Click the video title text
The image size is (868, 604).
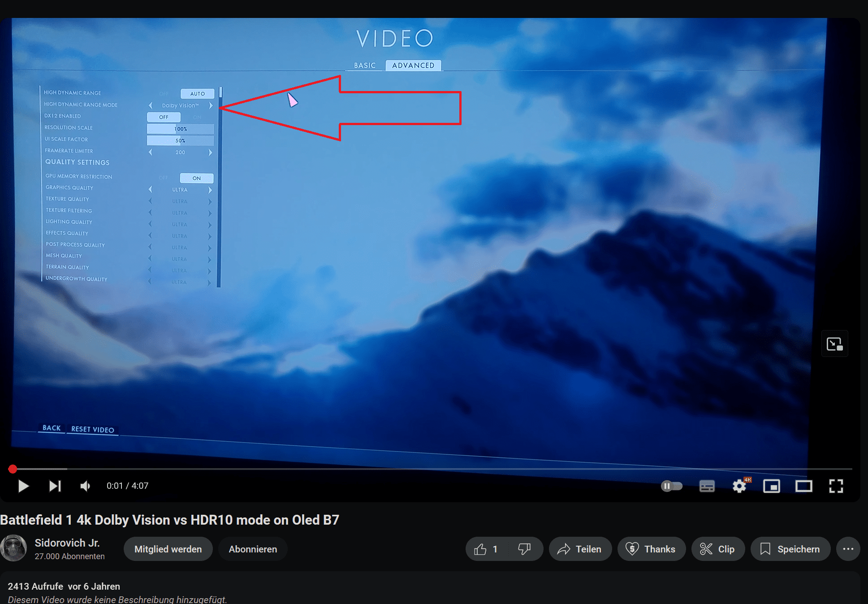point(169,520)
